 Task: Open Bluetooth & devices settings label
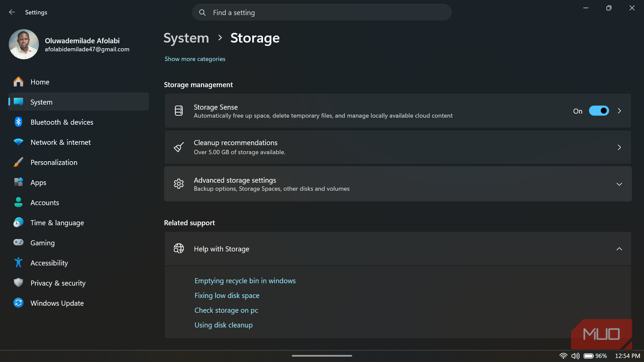(x=62, y=122)
